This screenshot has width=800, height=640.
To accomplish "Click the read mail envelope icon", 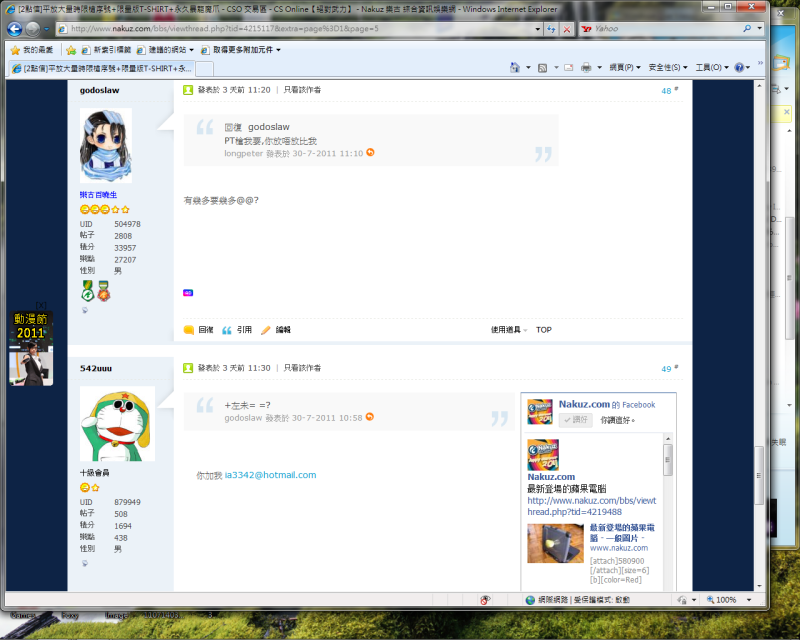I will [568, 67].
